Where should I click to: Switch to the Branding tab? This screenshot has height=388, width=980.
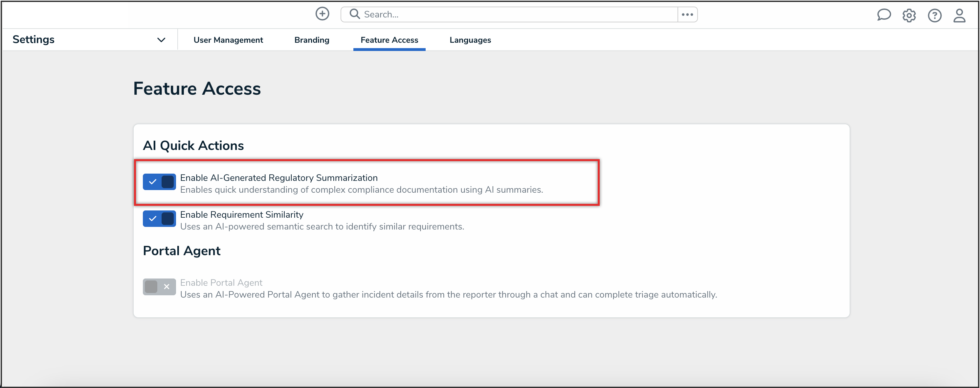312,40
